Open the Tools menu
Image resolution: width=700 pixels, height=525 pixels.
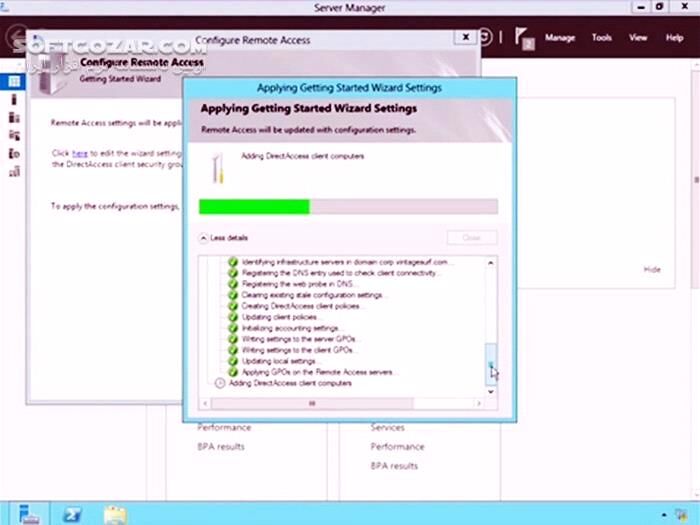coord(601,38)
